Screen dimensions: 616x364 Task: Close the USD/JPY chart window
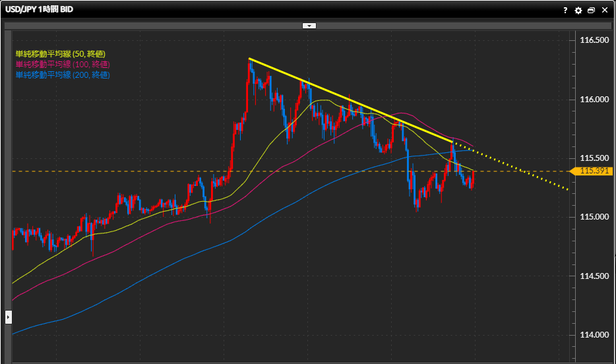click(604, 11)
